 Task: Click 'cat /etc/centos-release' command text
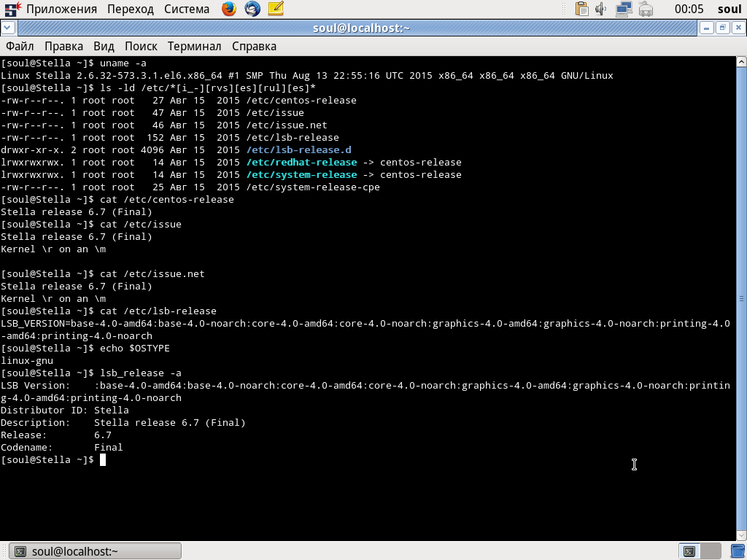[x=167, y=200]
